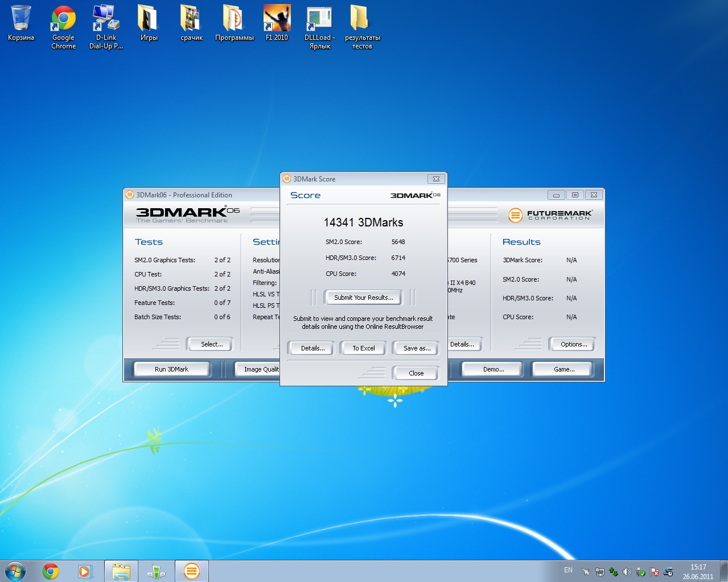Open the Программы folder on the desktop
728x582 pixels.
click(x=234, y=24)
